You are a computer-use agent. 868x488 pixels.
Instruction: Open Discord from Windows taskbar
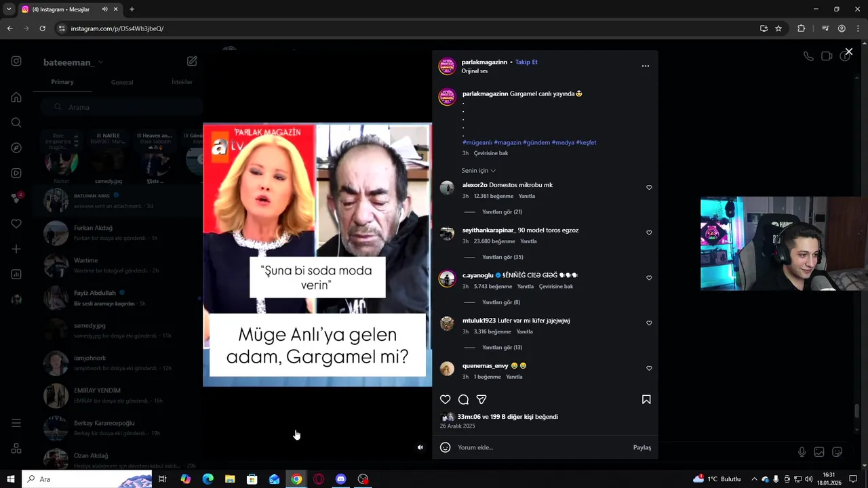click(x=340, y=479)
